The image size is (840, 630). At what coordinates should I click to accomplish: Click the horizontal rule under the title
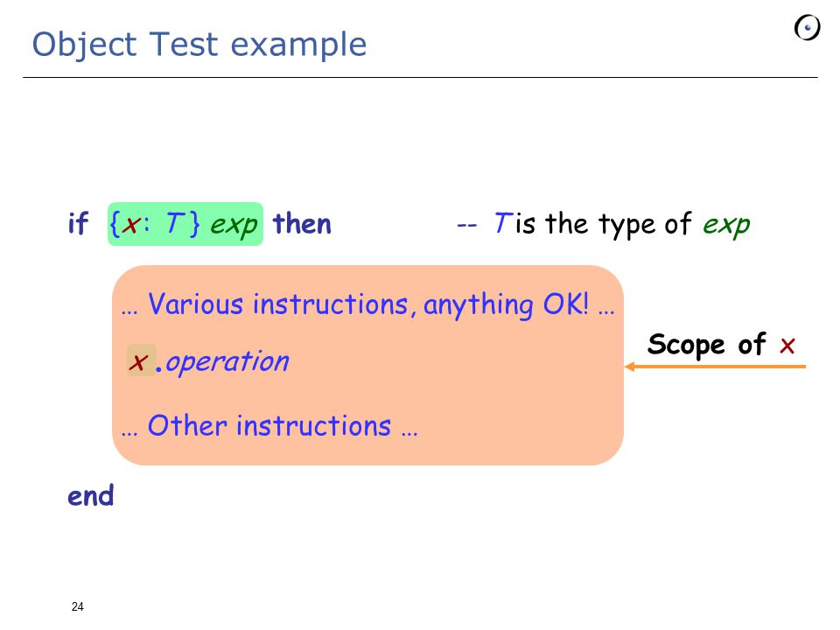tap(420, 78)
